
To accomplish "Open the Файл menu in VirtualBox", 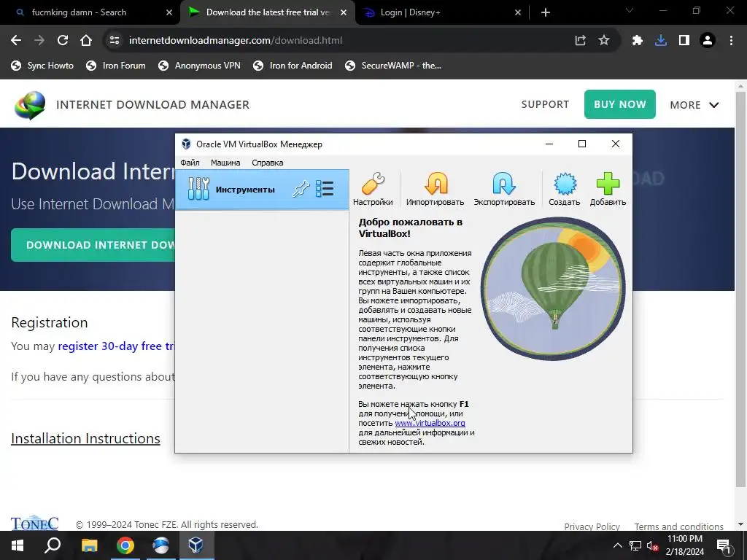I will (x=190, y=163).
